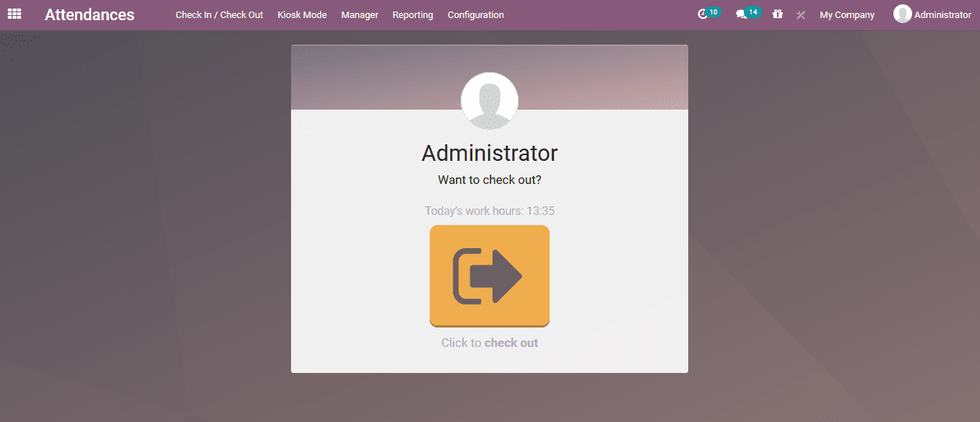
Task: Click the profile picture on the attendance card
Action: pos(490,100)
